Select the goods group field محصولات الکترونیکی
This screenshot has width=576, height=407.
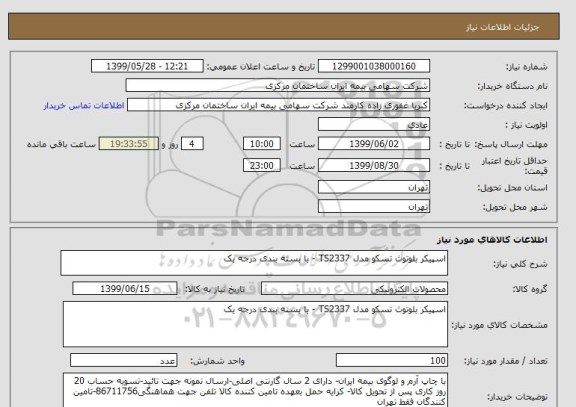coord(354,289)
